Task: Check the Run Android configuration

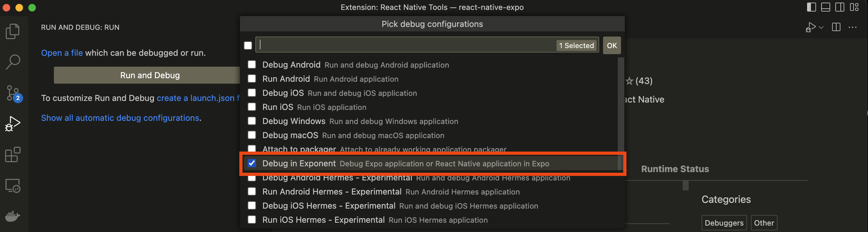Action: click(252, 79)
